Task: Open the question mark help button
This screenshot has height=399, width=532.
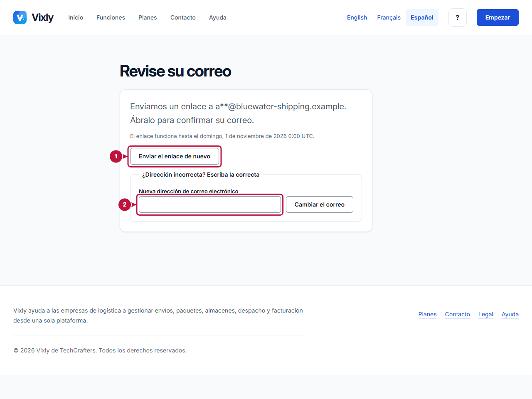Action: coord(458,17)
